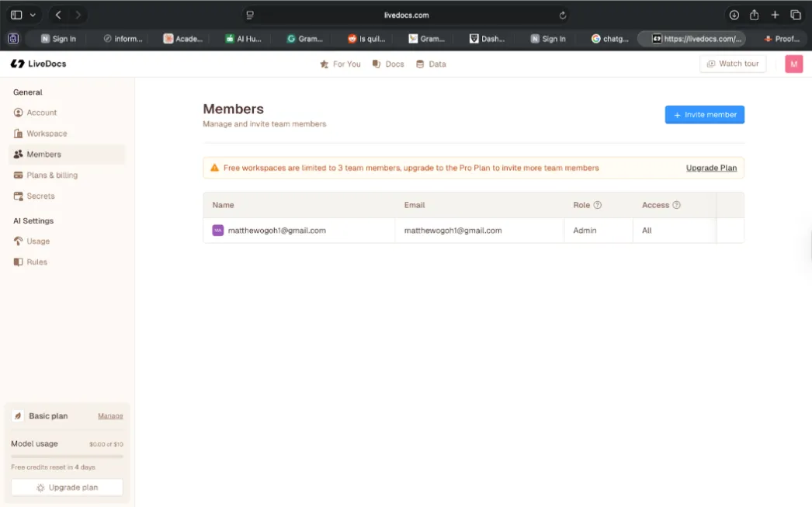Expand the sidebar tab group chevron
The image size is (812, 507).
click(33, 15)
